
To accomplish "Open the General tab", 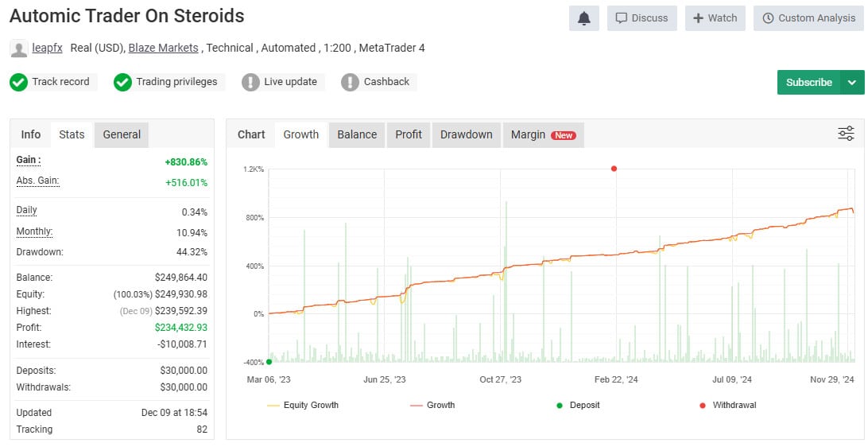I will 122,134.
